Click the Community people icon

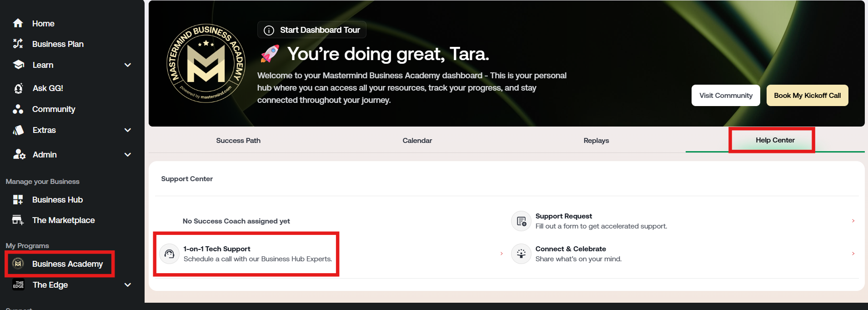(x=18, y=109)
